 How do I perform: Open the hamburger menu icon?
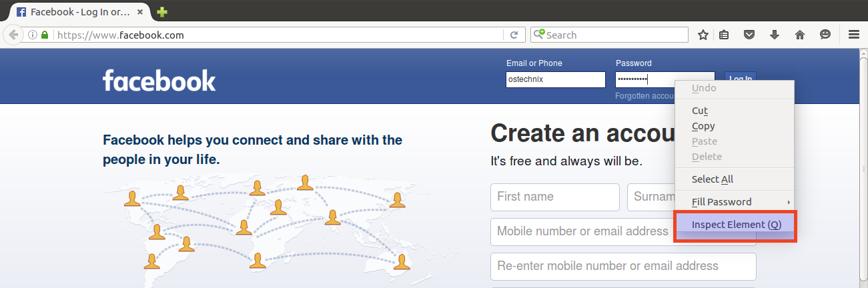tap(853, 35)
